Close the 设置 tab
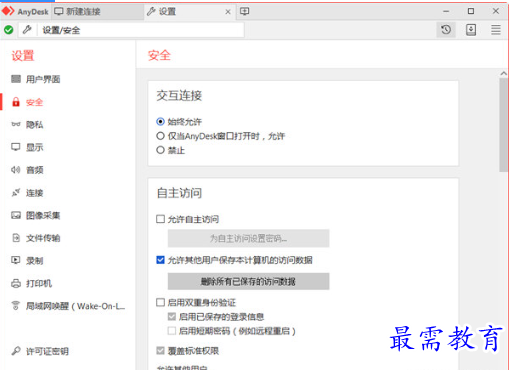 point(228,12)
